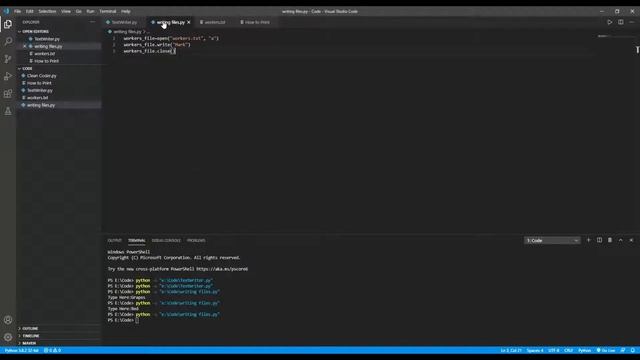
Task: Expand the Timeline section
Action: [31, 336]
